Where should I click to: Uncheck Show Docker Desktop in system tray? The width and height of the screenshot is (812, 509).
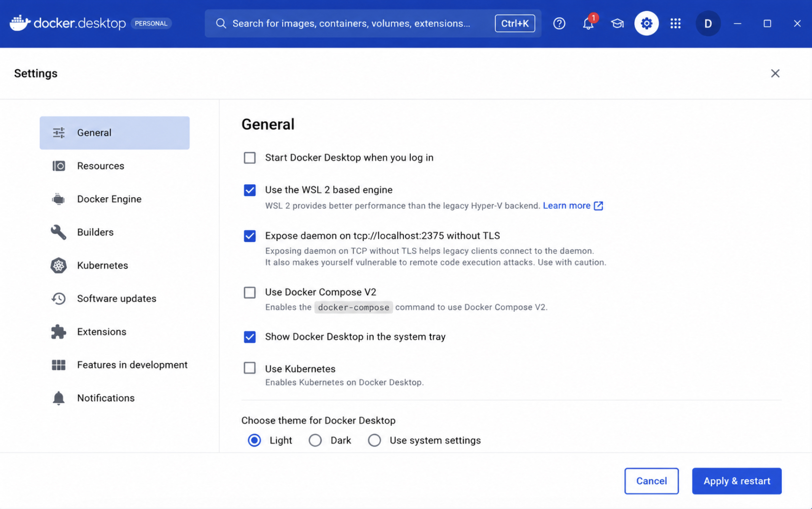pos(250,337)
